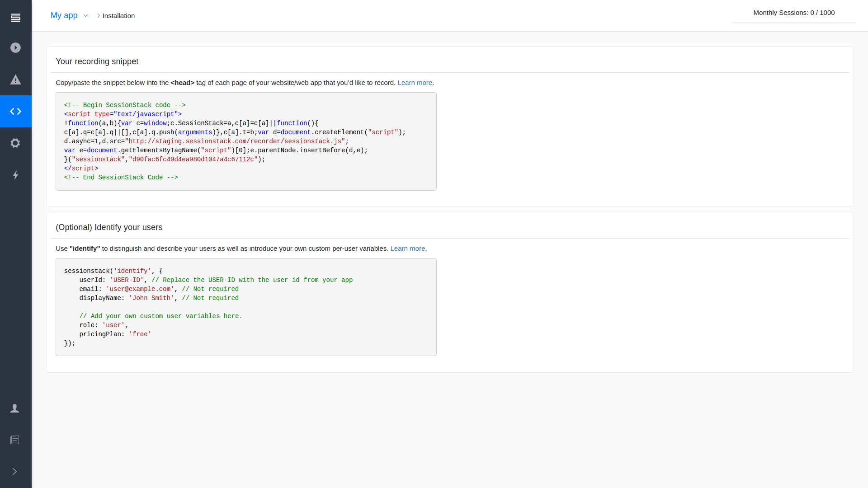Click the play circle icon in sidebar
Viewport: 868px width, 488px height.
pos(15,48)
